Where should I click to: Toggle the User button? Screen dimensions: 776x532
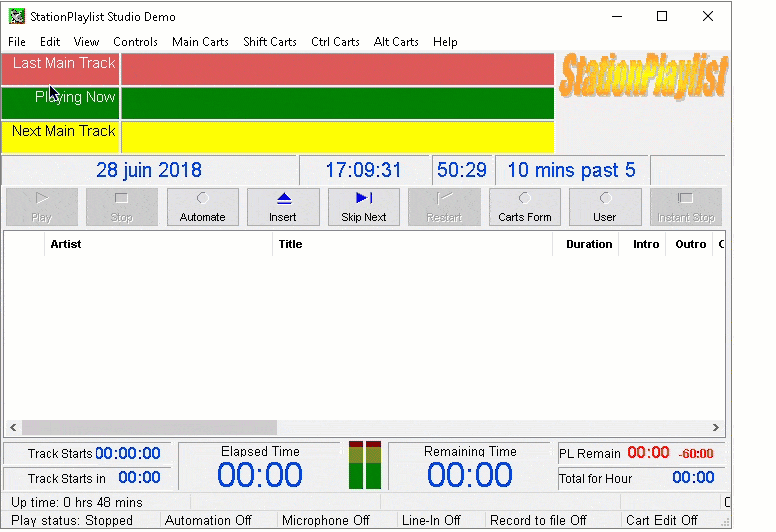605,207
